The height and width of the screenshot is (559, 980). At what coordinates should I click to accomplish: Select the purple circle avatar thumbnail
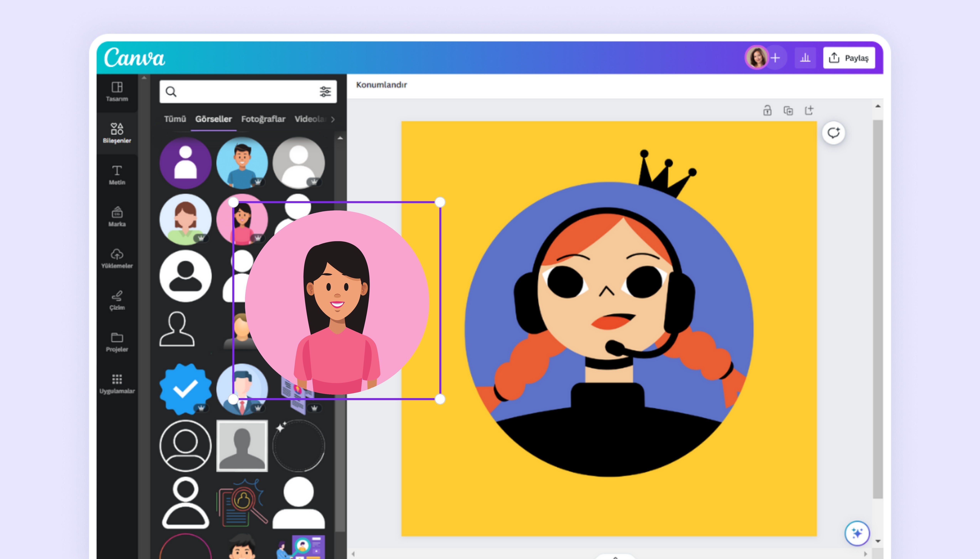tap(185, 163)
